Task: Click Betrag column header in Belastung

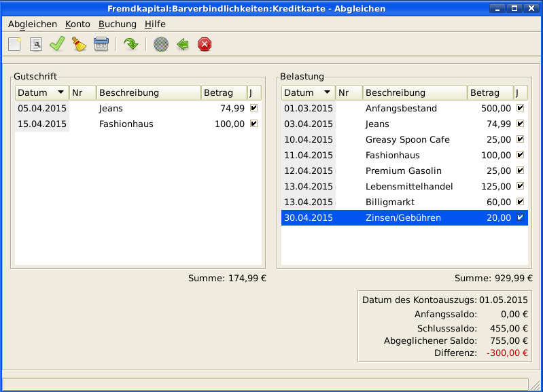Action: (x=489, y=92)
